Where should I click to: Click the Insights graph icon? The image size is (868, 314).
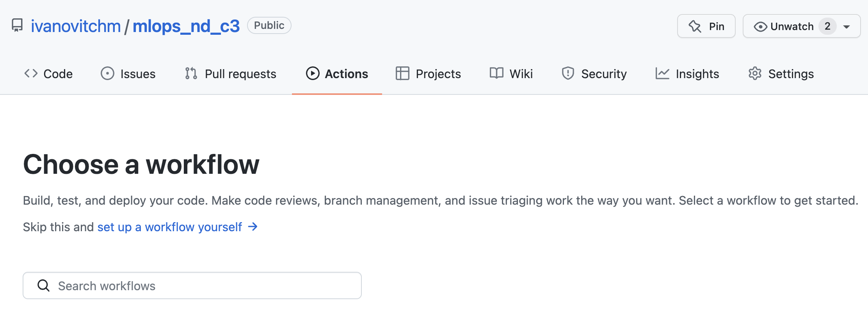coord(662,73)
